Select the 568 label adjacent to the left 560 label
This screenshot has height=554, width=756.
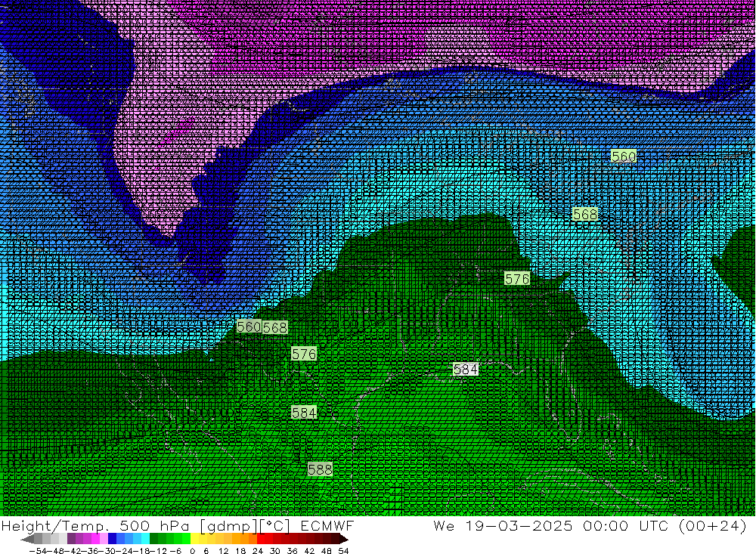pos(275,327)
